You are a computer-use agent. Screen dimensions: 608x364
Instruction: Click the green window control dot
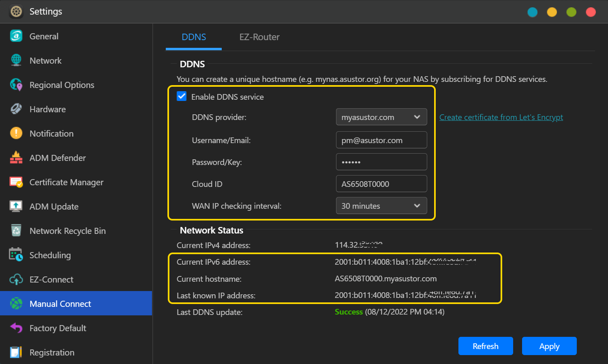coord(572,12)
